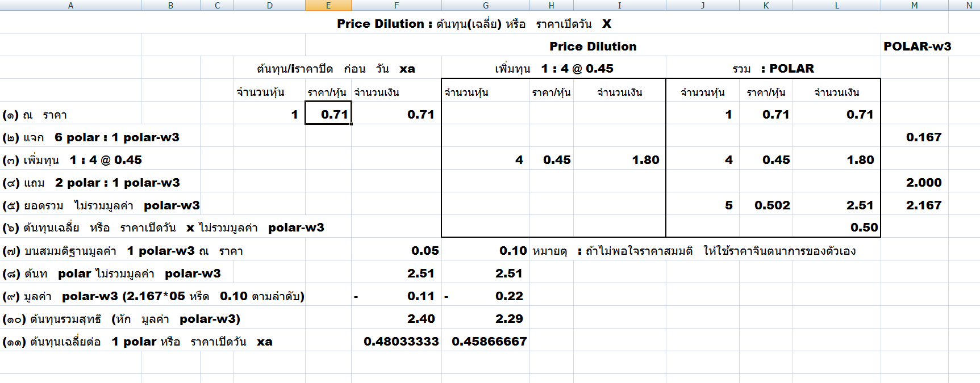This screenshot has height=383, width=980.
Task: Select column I header
Action: click(x=619, y=5)
